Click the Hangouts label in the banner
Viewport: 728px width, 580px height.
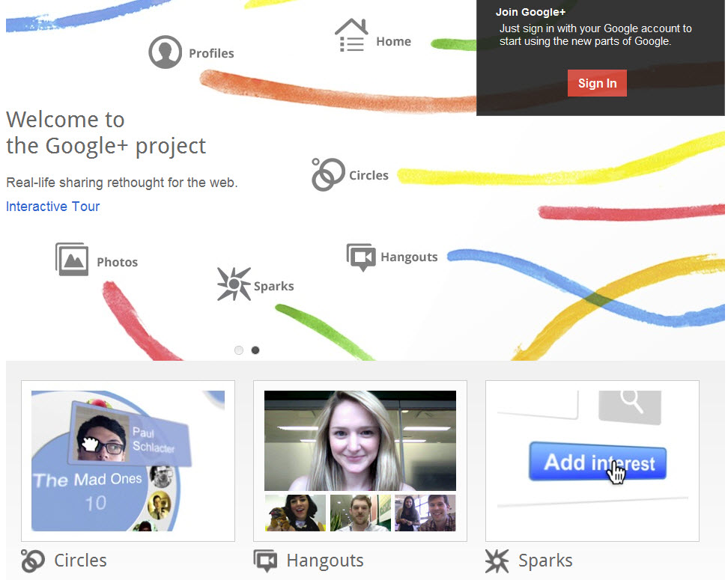(409, 257)
